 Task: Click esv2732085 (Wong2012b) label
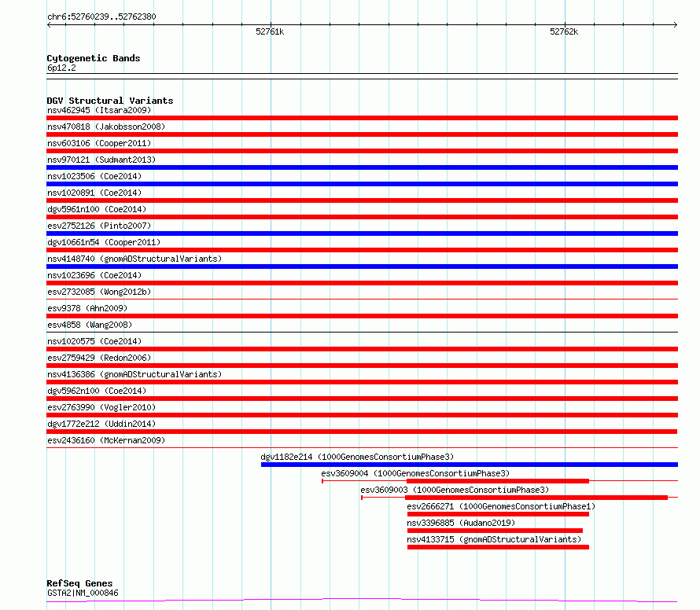coord(99,292)
